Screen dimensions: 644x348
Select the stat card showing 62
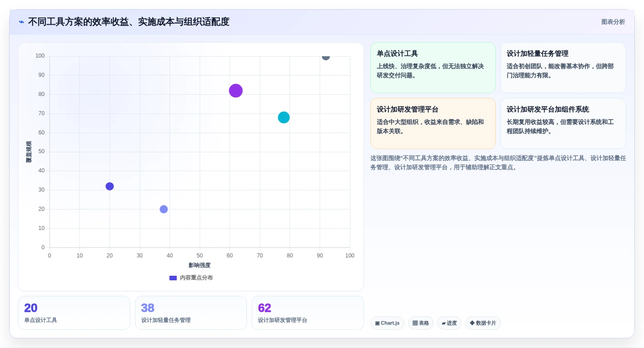308,313
